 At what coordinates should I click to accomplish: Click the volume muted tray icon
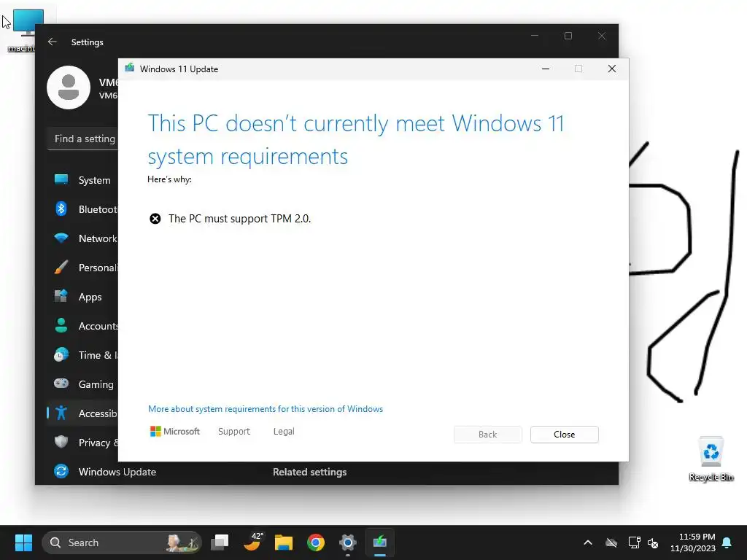653,542
